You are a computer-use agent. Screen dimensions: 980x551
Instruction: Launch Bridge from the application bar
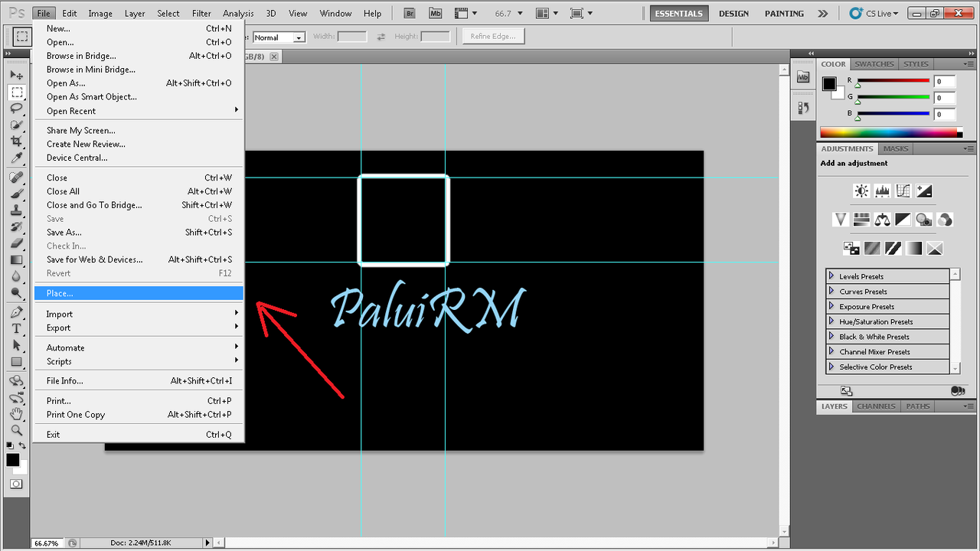(410, 13)
